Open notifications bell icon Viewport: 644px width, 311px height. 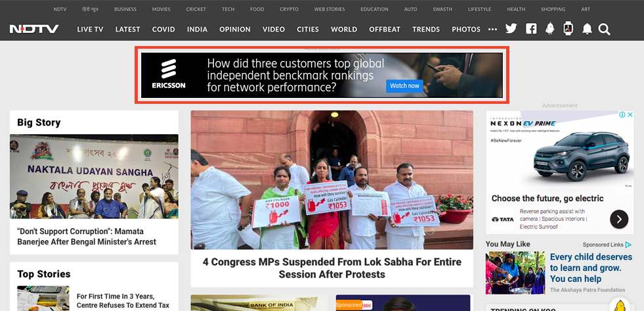[587, 29]
